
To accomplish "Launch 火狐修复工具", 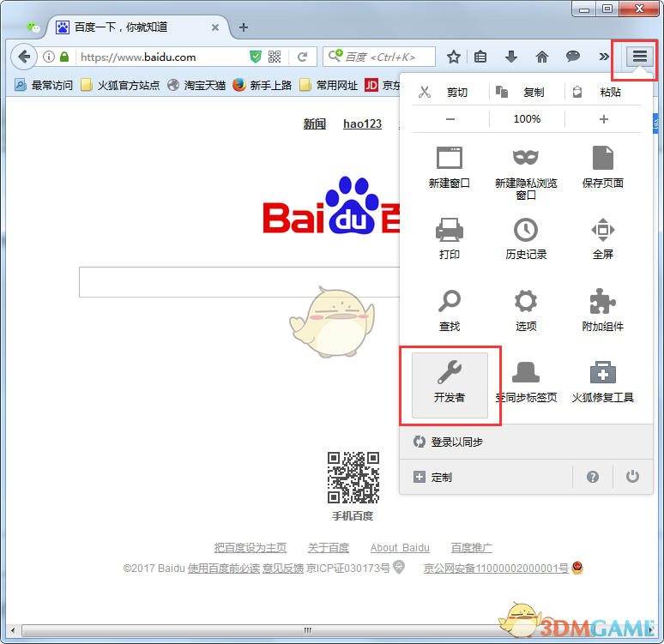I will (602, 382).
